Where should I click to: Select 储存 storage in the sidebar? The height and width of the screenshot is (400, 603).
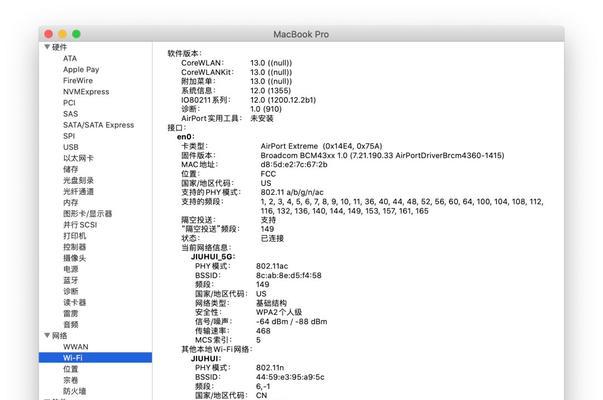(71, 169)
